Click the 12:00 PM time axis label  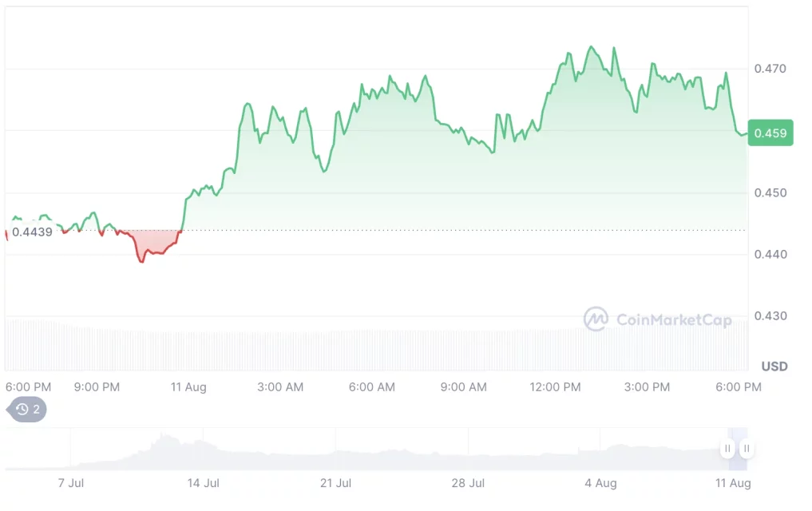[556, 387]
